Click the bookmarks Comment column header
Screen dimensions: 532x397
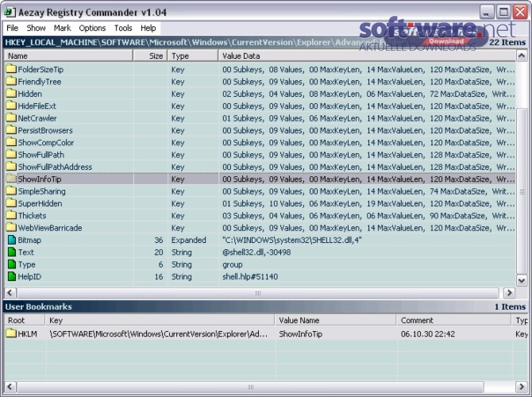coord(453,320)
